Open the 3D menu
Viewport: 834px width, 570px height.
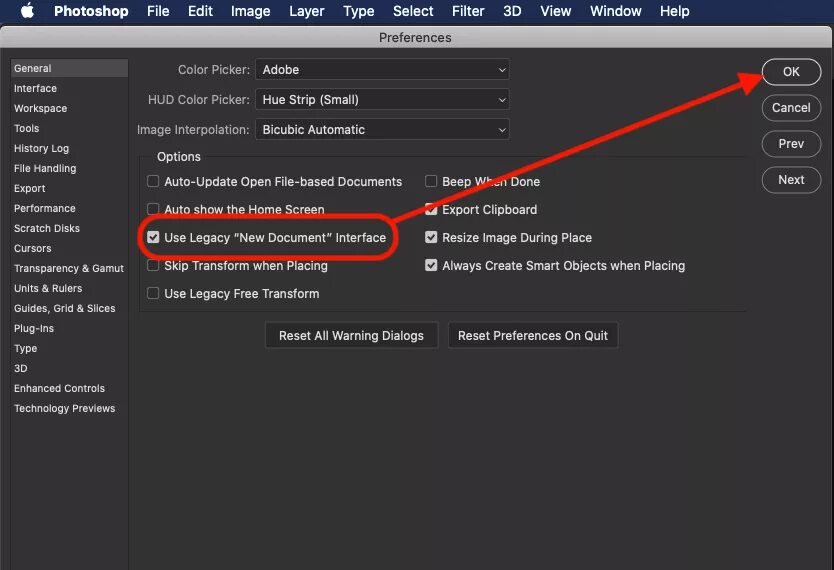point(512,11)
